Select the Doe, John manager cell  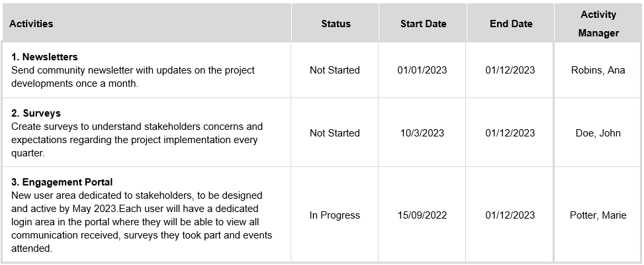(x=598, y=133)
